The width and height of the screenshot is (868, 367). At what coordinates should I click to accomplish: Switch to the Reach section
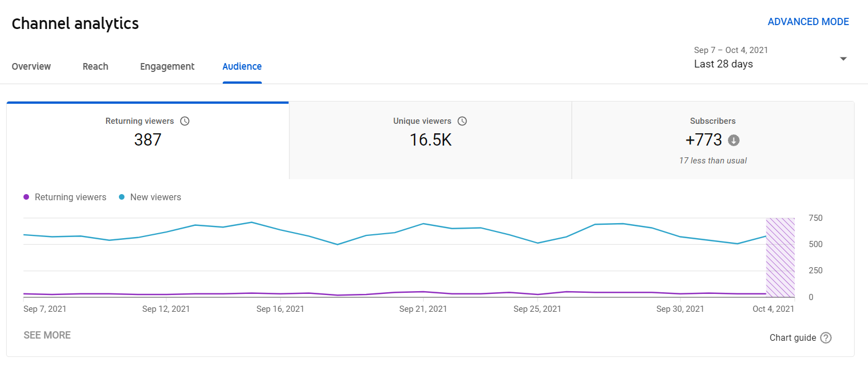95,66
